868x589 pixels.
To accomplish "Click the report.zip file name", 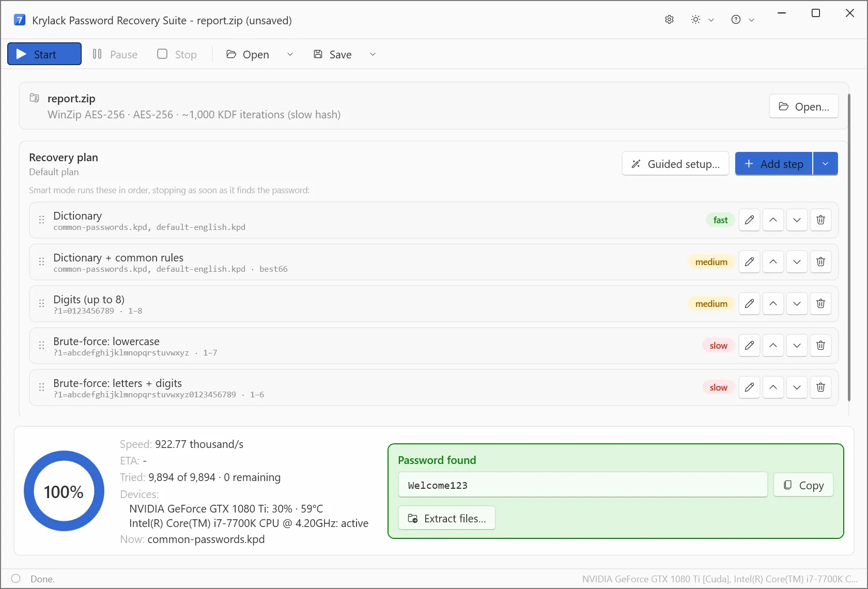I will click(x=71, y=98).
